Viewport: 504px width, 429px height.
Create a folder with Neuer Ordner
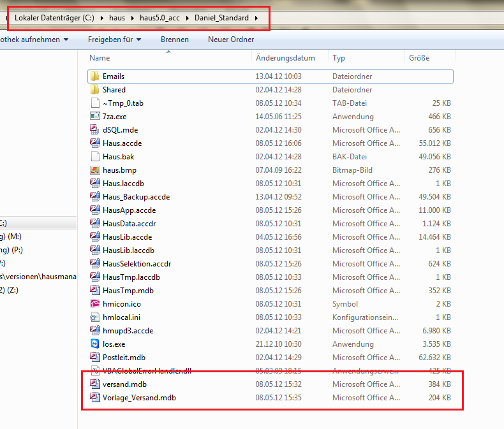tap(230, 40)
